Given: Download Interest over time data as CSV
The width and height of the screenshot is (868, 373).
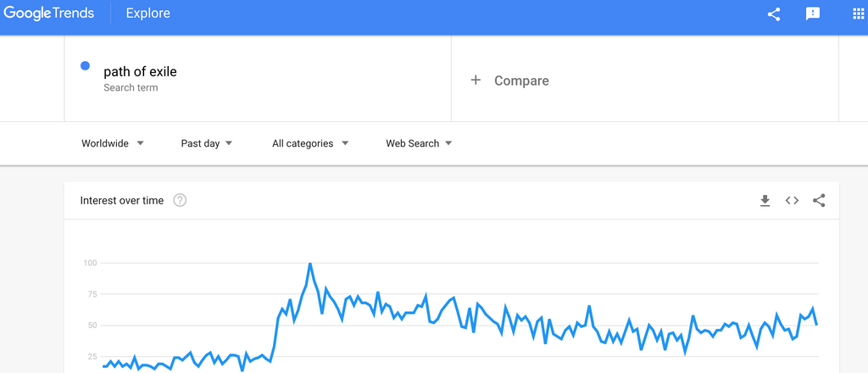Looking at the screenshot, I should [765, 200].
